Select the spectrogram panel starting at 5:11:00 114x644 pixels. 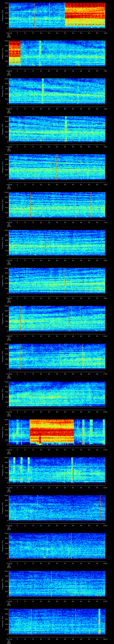(57, 394)
